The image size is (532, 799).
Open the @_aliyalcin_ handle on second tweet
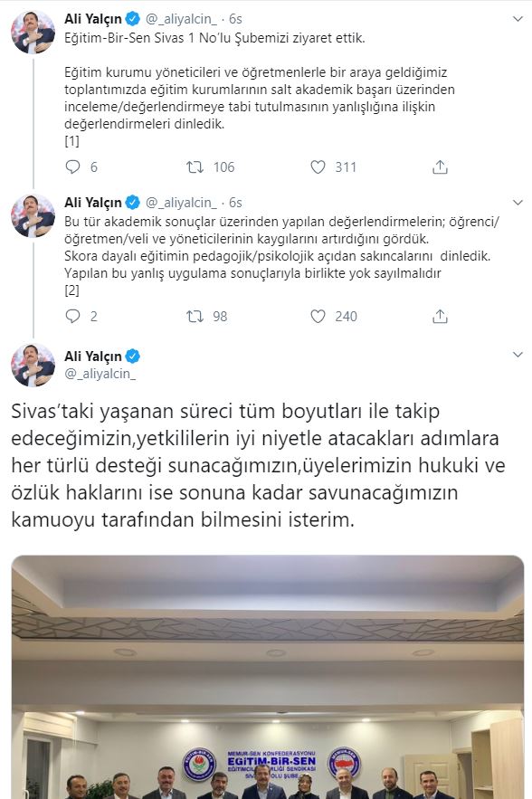(182, 203)
